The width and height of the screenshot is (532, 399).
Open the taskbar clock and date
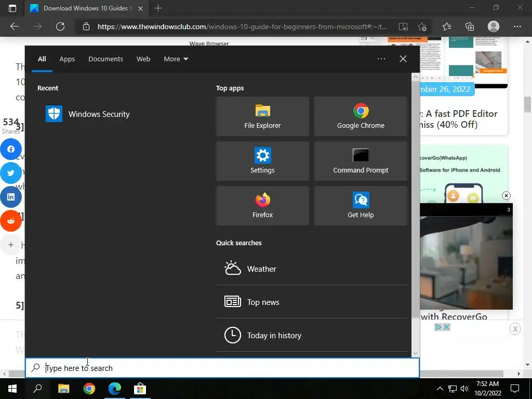coord(487,389)
